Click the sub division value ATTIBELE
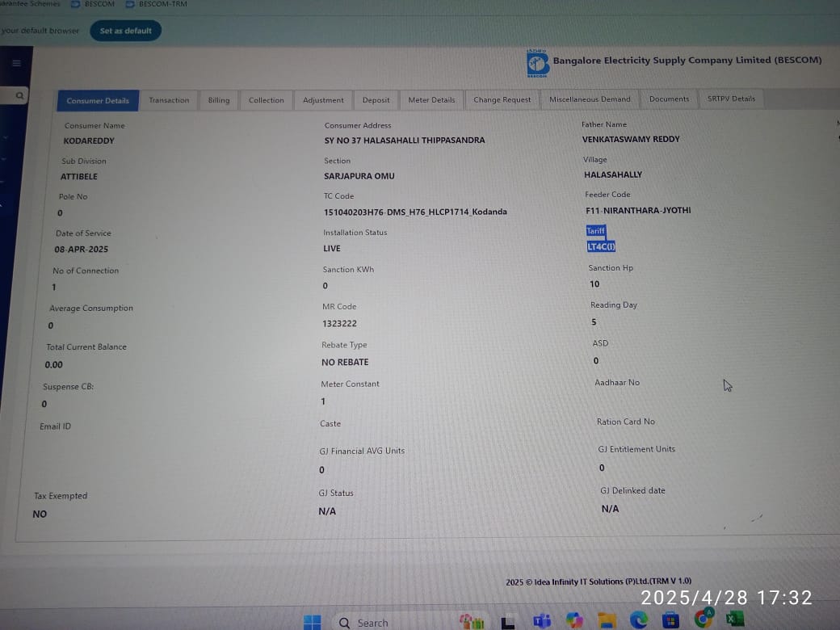Image resolution: width=840 pixels, height=630 pixels. pyautogui.click(x=79, y=177)
